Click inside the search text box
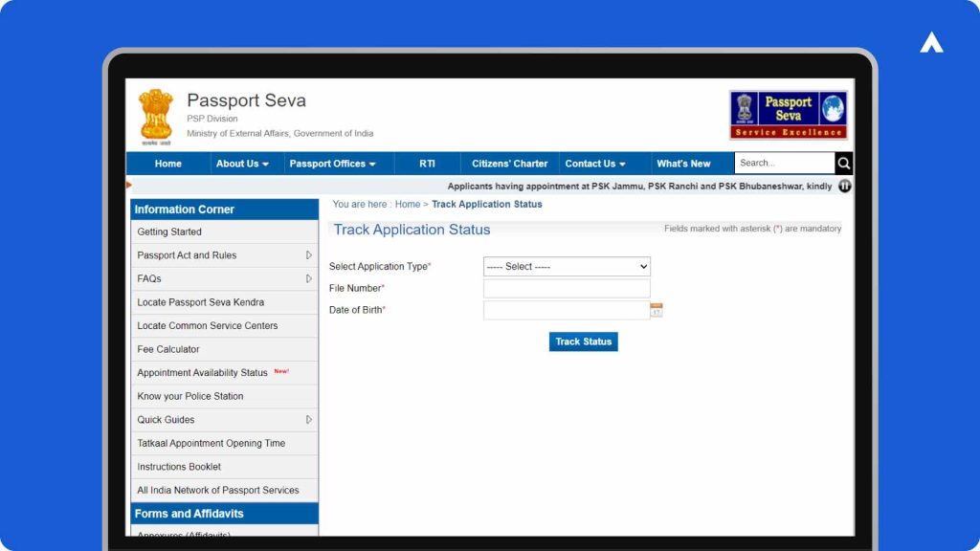 (785, 163)
